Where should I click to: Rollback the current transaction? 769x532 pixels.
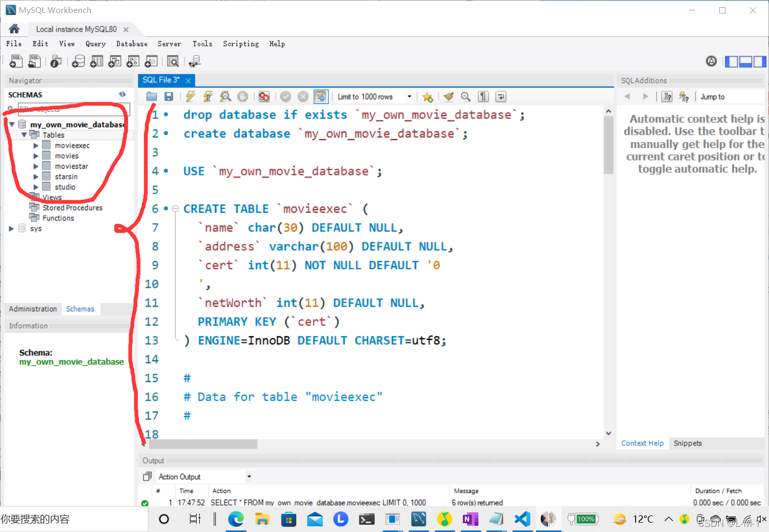pos(303,97)
